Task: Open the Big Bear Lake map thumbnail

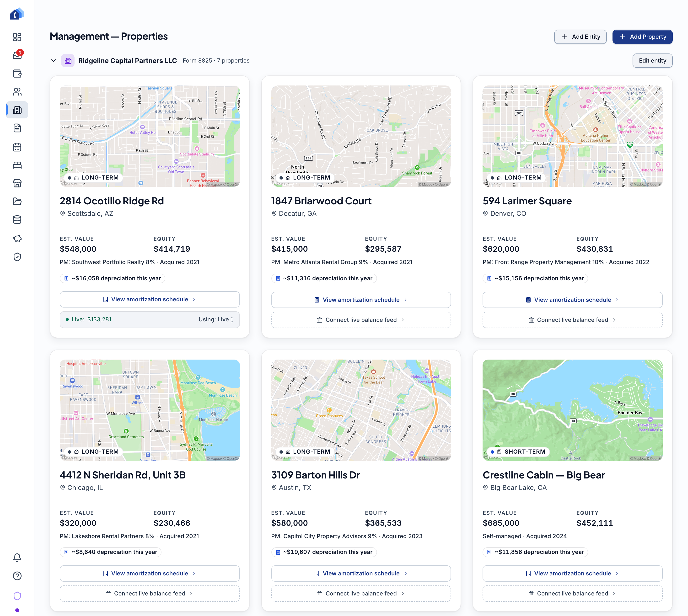Action: (572, 410)
